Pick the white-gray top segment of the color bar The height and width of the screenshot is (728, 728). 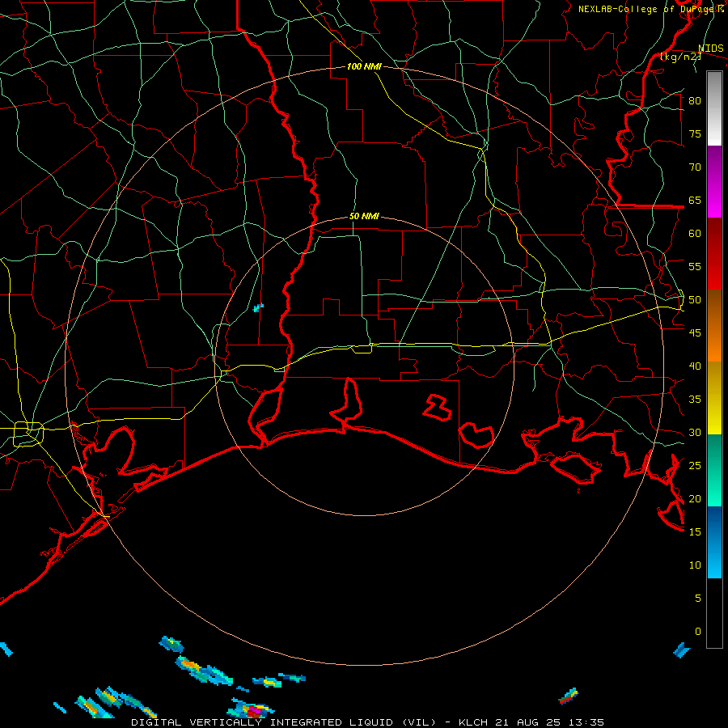pos(714,108)
